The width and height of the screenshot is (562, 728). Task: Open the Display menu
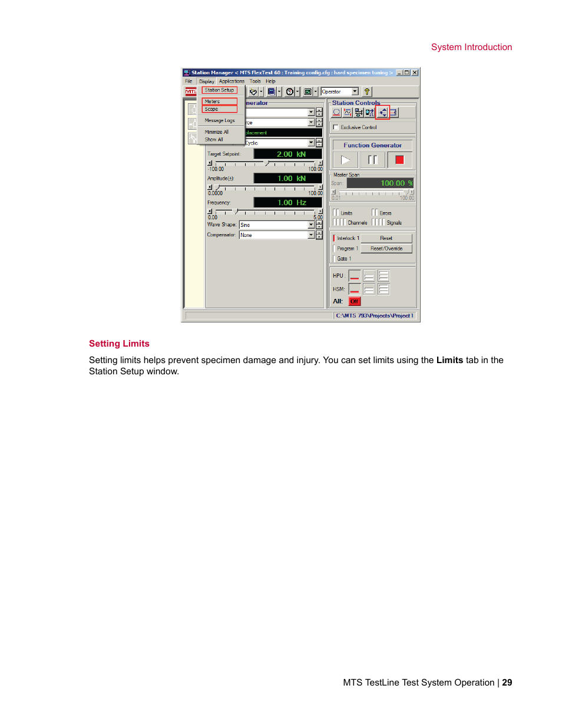207,81
